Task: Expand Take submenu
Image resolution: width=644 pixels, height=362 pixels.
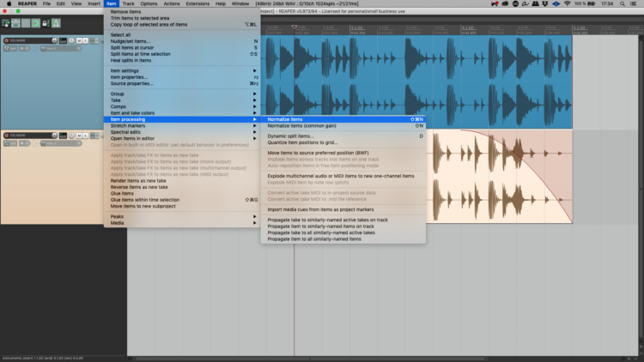Action: [180, 100]
